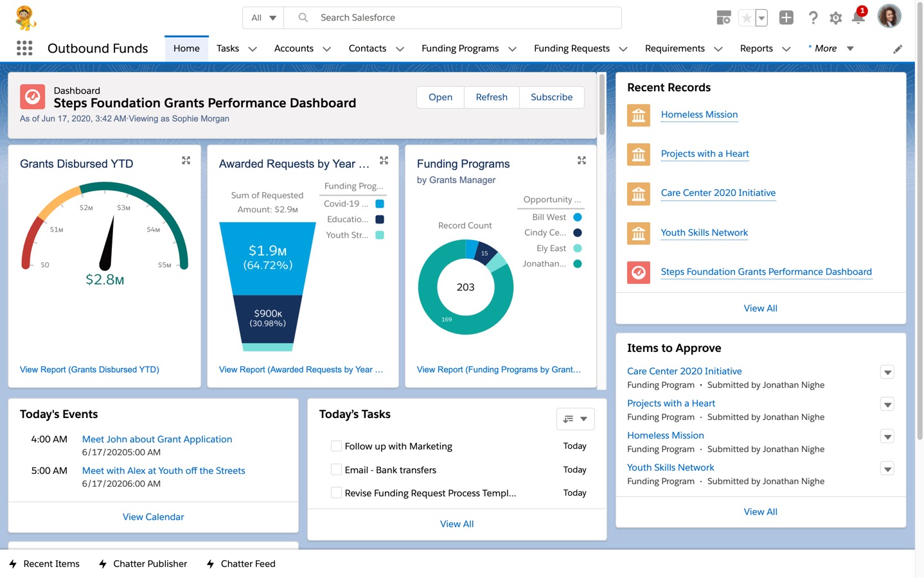924x578 pixels.
Task: Open Today's Tasks filter dropdown
Action: (575, 419)
